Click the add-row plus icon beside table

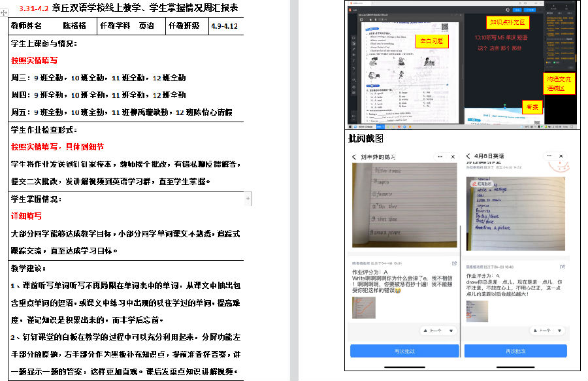click(x=248, y=197)
